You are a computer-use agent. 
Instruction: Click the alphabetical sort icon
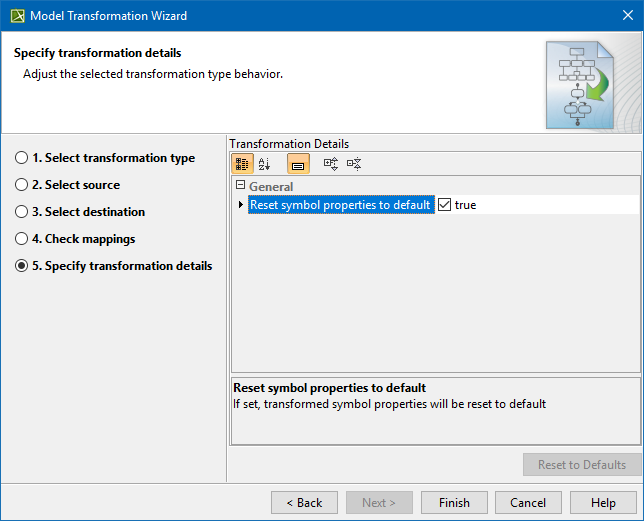click(x=264, y=164)
